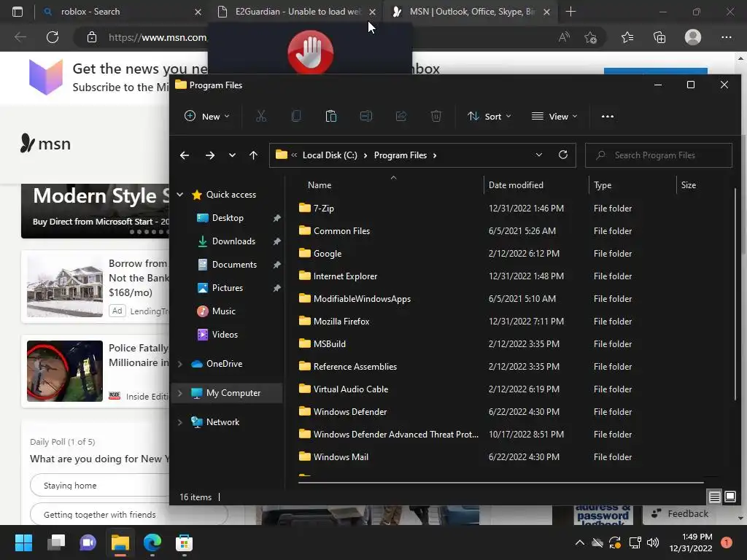747x560 pixels.
Task: Open Edge Favorites star icon
Action: [x=627, y=37]
